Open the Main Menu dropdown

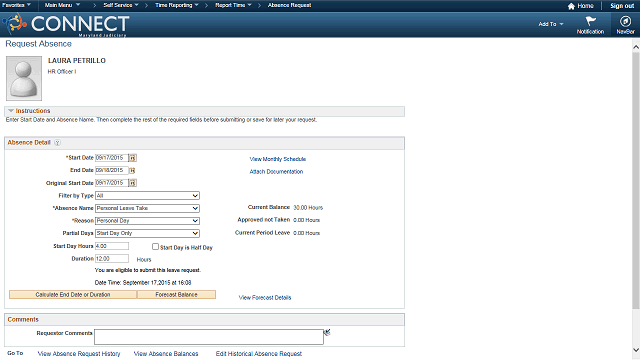(62, 5)
